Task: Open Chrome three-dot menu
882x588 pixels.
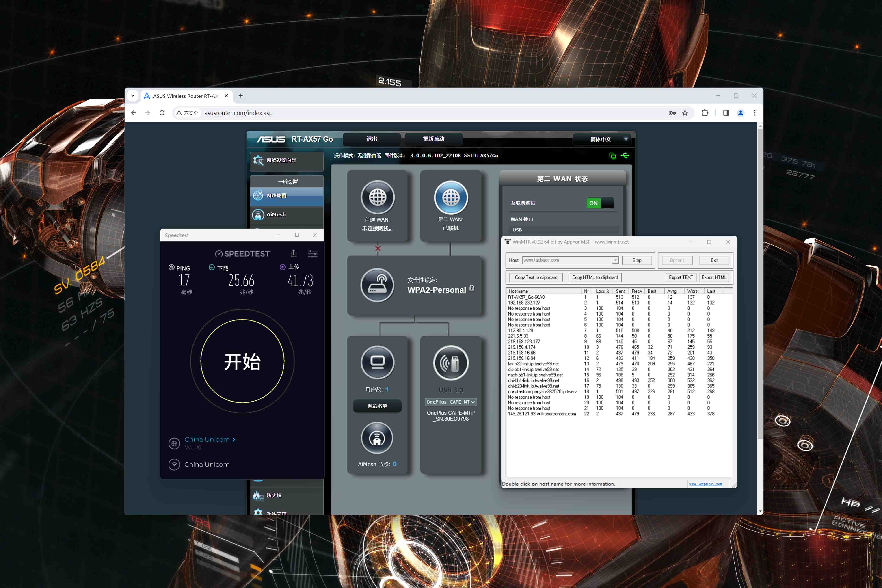Action: (x=755, y=113)
